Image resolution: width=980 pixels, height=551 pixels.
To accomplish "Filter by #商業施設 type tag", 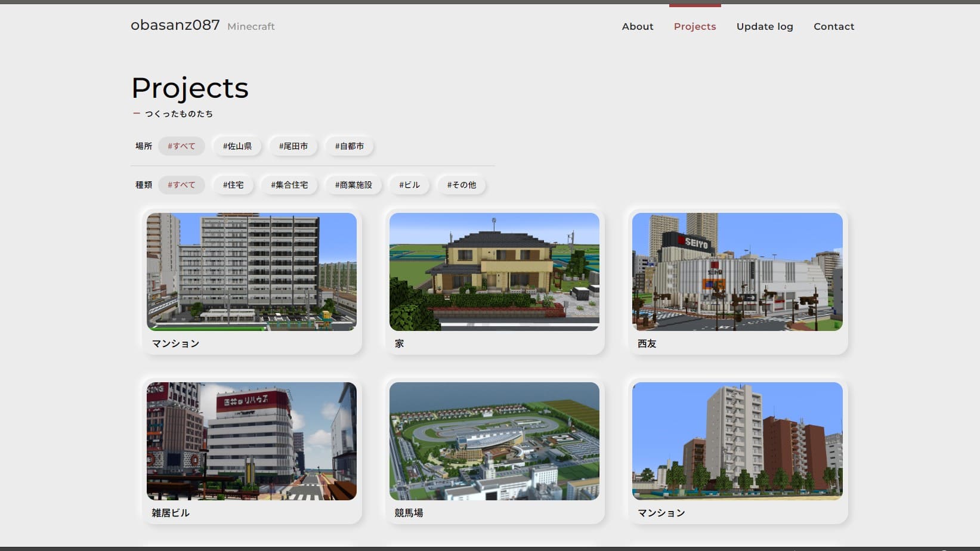I will pyautogui.click(x=353, y=185).
